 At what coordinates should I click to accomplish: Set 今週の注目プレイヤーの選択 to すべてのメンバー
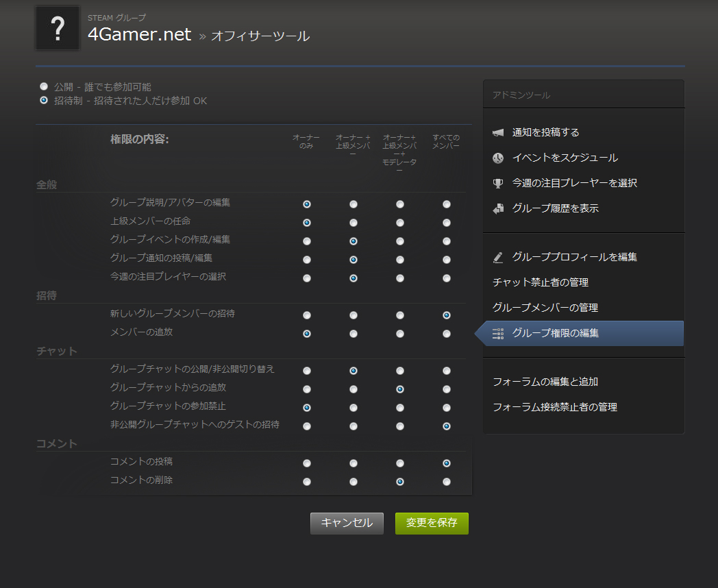point(447,278)
